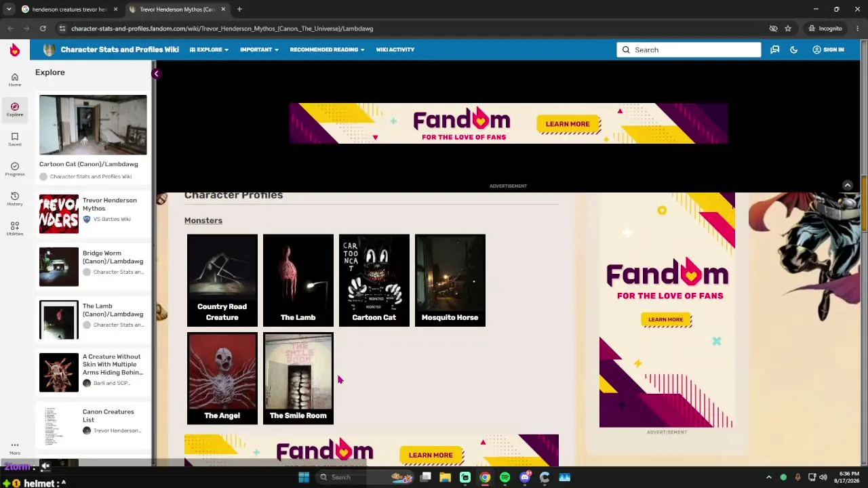The height and width of the screenshot is (488, 868).
Task: Open Discord from the taskbar
Action: point(525,477)
